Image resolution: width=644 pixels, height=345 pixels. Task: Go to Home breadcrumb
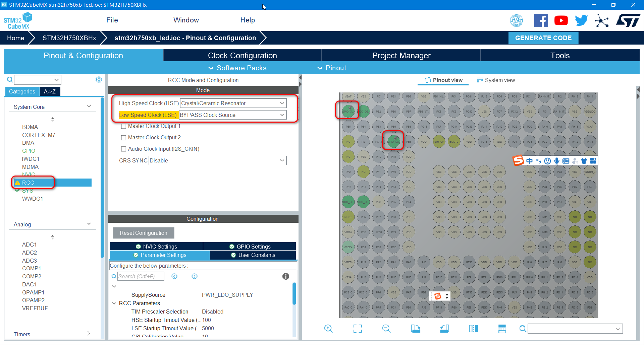pyautogui.click(x=15, y=38)
